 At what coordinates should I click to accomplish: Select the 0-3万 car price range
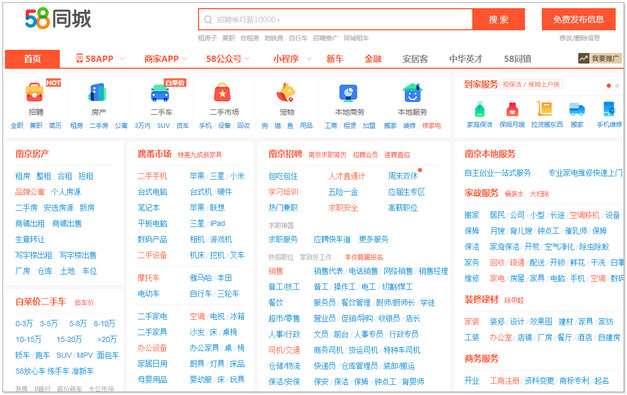click(24, 323)
